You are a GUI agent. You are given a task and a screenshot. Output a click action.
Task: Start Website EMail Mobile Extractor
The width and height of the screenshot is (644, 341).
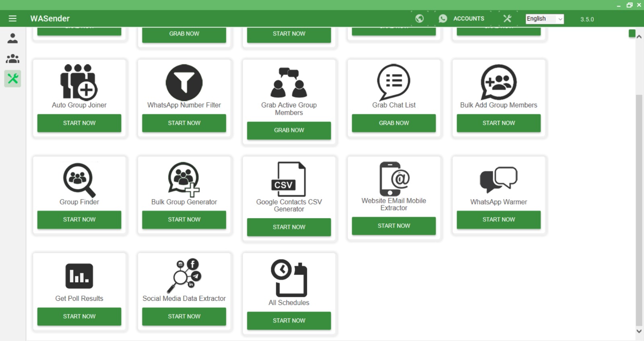(394, 226)
